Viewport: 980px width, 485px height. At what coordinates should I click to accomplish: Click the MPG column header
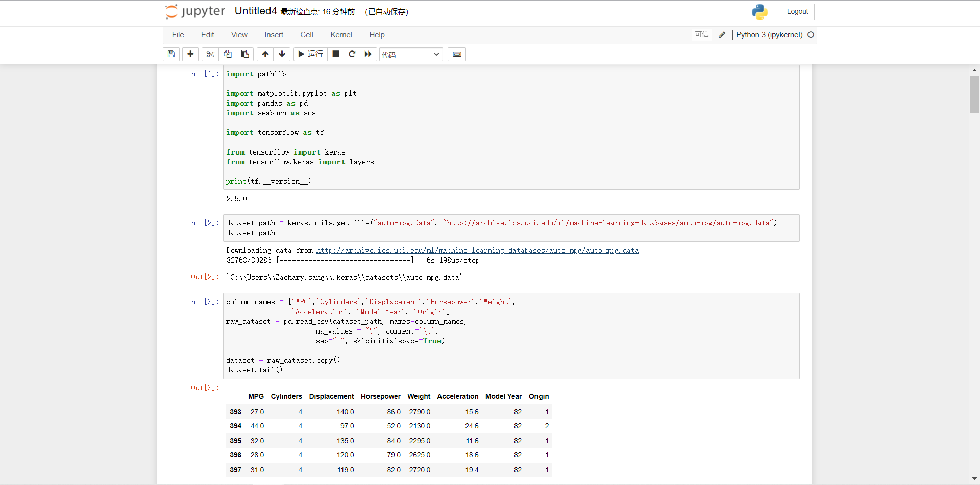[x=256, y=396]
